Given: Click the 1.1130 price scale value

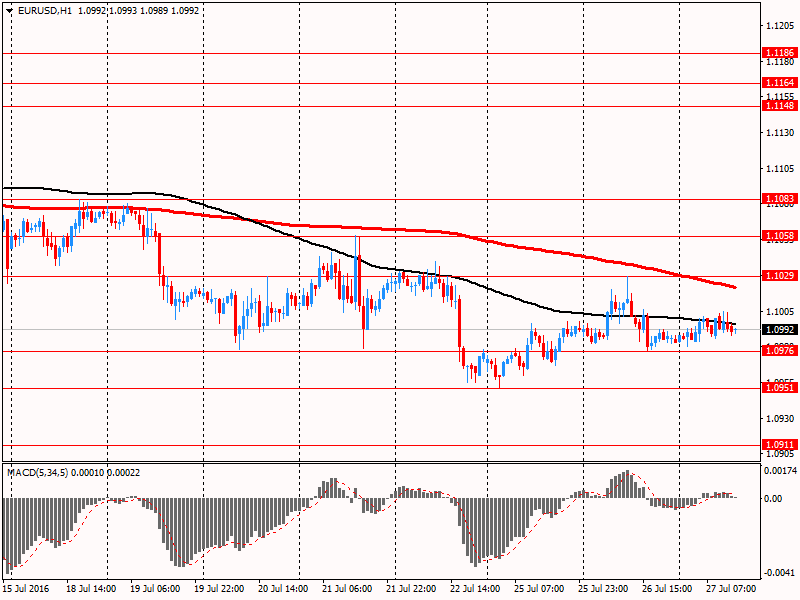Looking at the screenshot, I should (780, 133).
